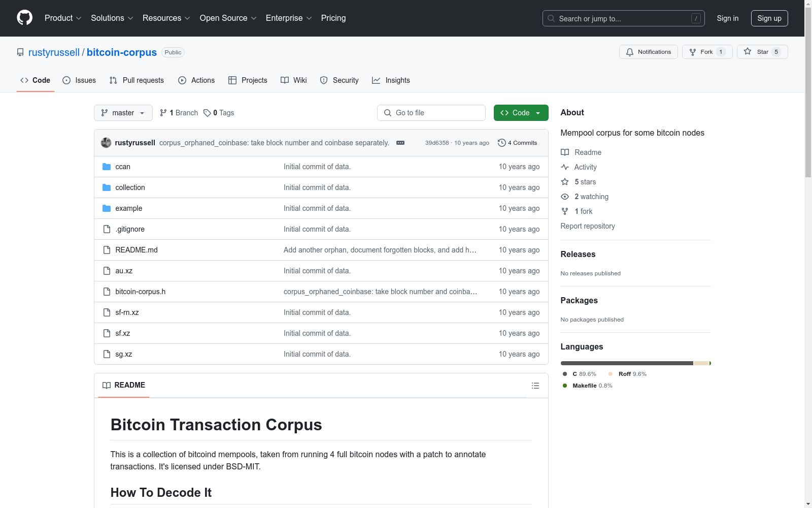Click the README.md file icon
The width and height of the screenshot is (812, 508).
[x=107, y=250]
